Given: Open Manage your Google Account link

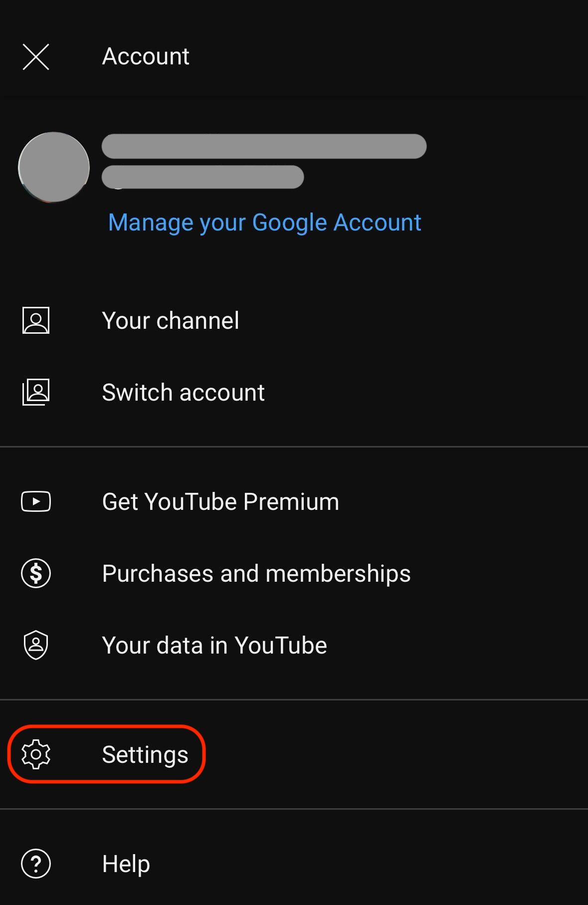Looking at the screenshot, I should 264,223.
